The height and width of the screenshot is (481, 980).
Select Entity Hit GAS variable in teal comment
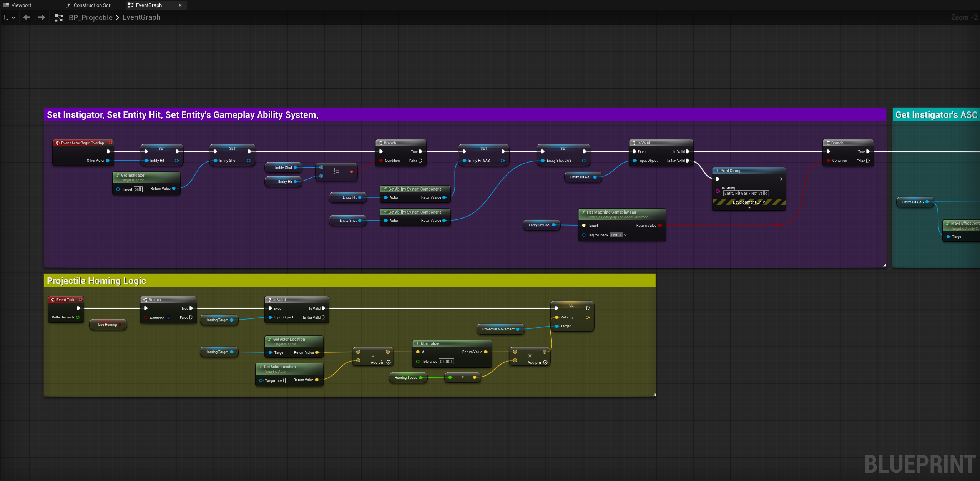915,202
